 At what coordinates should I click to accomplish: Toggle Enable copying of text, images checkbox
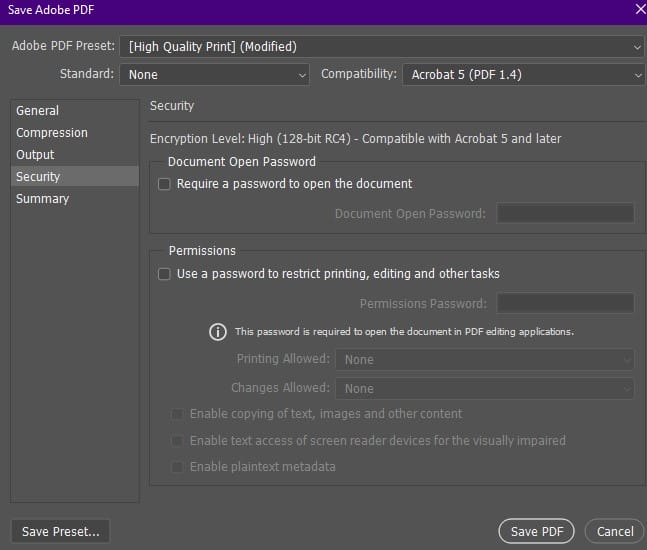click(x=177, y=414)
